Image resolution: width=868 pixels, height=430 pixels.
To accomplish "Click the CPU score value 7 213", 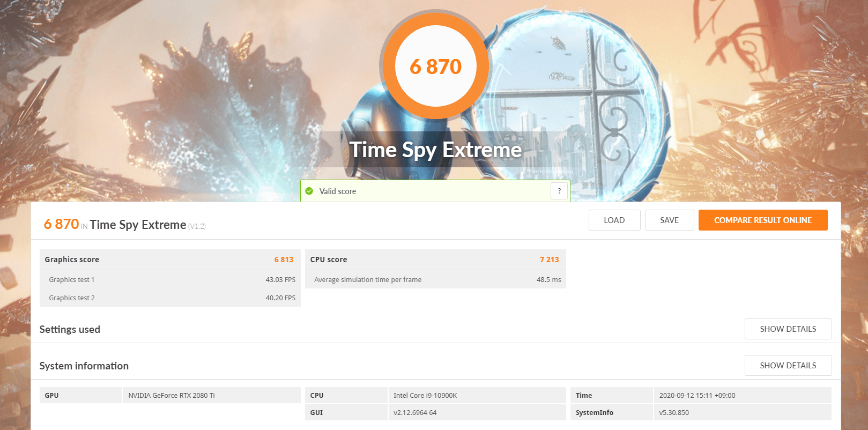I will point(549,260).
